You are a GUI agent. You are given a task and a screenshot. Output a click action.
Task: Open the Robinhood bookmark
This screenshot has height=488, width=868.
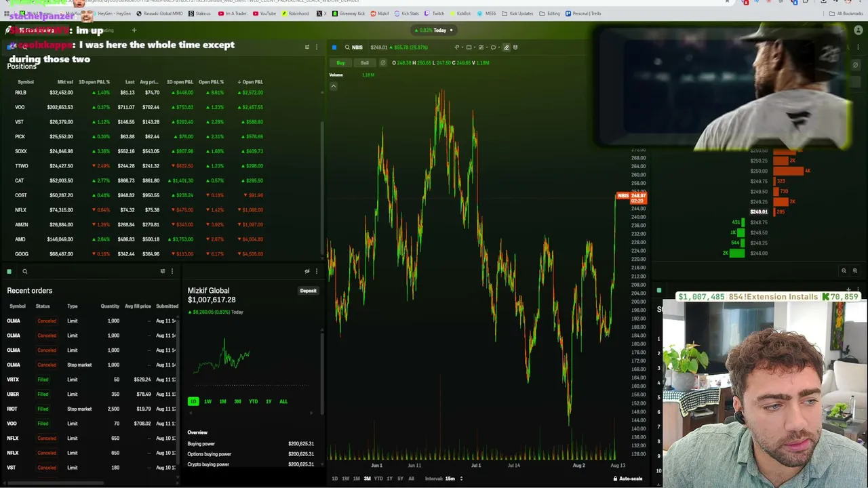click(x=295, y=14)
